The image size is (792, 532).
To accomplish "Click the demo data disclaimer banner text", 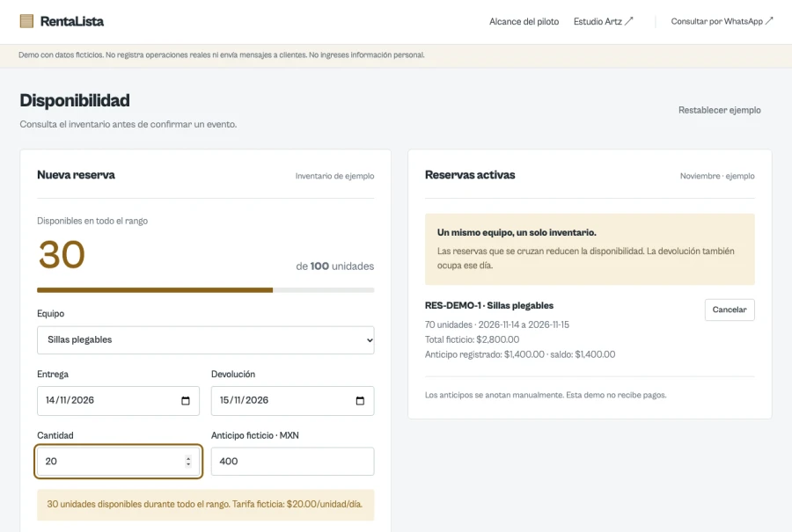I will (x=221, y=55).
